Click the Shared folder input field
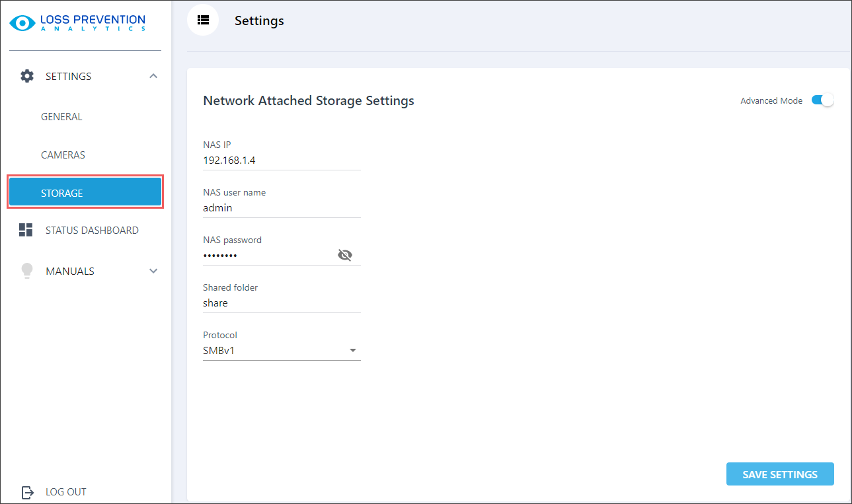 pos(282,303)
